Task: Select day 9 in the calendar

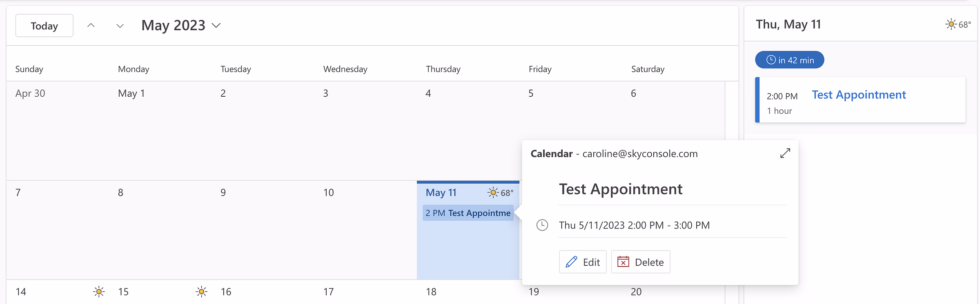Action: (263, 230)
